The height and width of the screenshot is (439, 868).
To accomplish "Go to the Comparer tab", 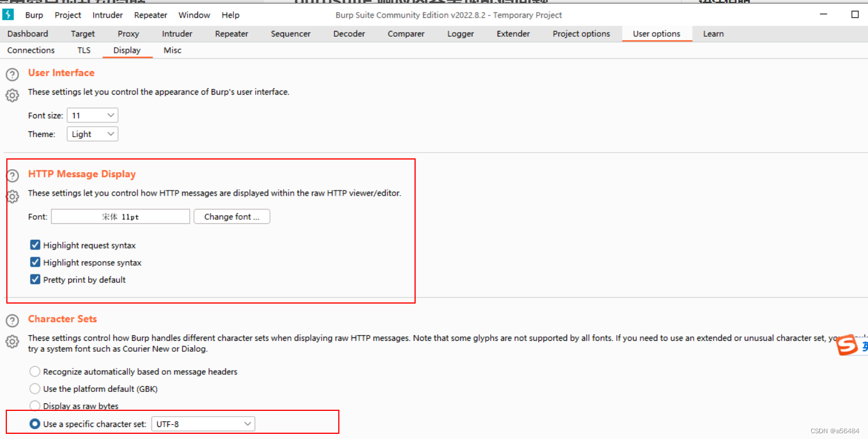I will click(406, 34).
